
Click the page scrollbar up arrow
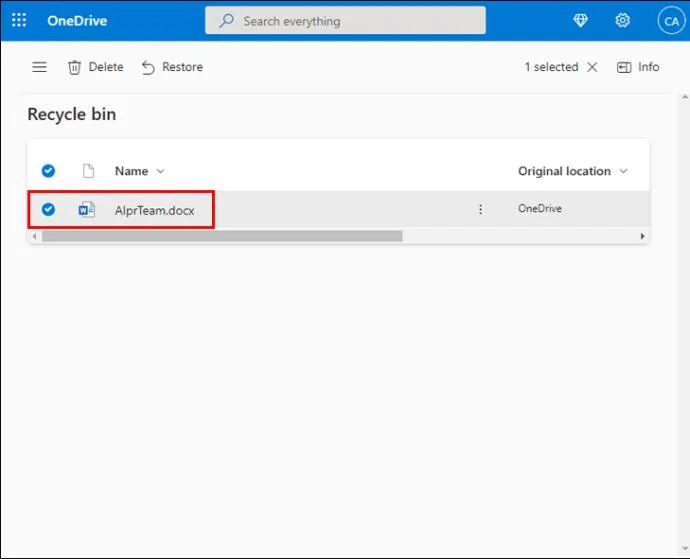(x=685, y=97)
